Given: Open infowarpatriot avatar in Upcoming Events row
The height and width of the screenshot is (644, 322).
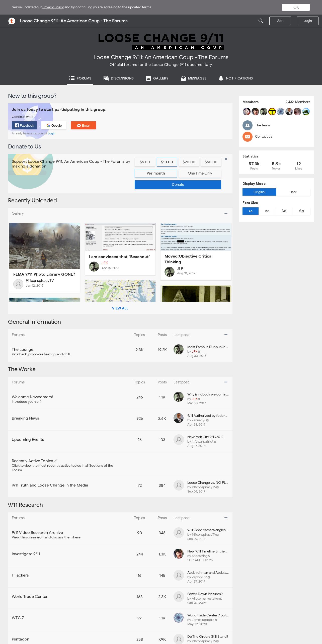Looking at the screenshot, I should point(179,440).
